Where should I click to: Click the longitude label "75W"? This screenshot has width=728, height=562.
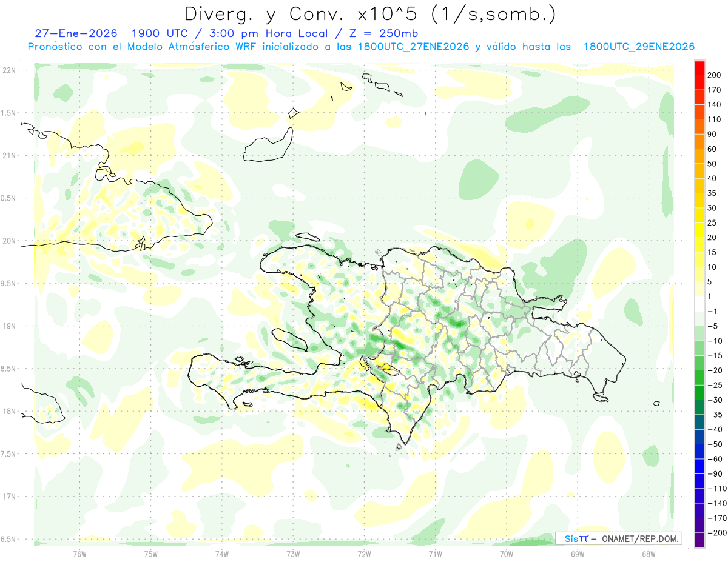tap(151, 554)
